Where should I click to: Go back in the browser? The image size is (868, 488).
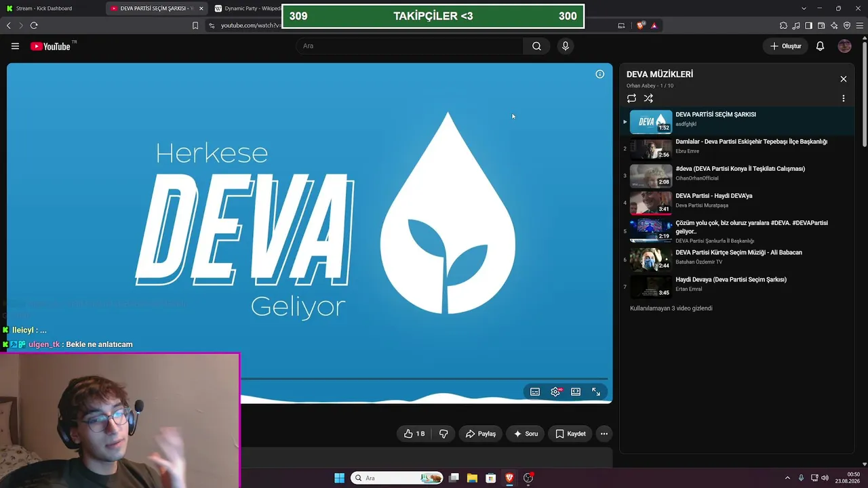click(x=9, y=26)
